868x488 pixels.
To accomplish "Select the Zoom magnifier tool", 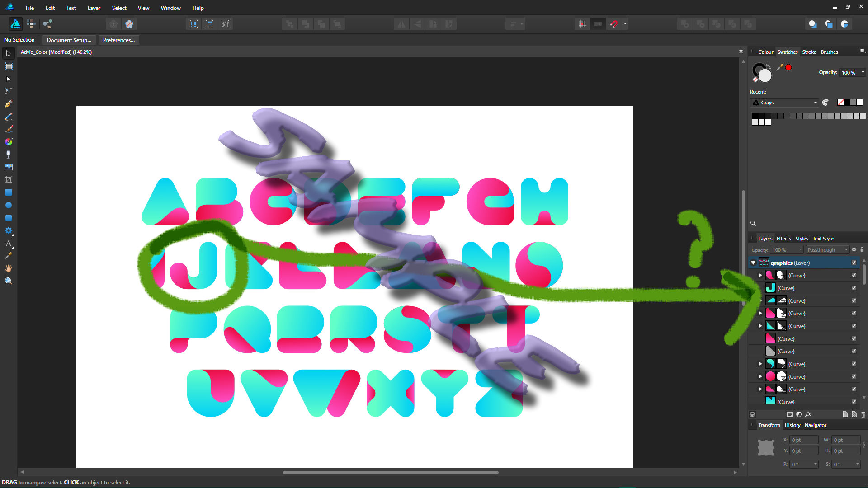I will [8, 281].
